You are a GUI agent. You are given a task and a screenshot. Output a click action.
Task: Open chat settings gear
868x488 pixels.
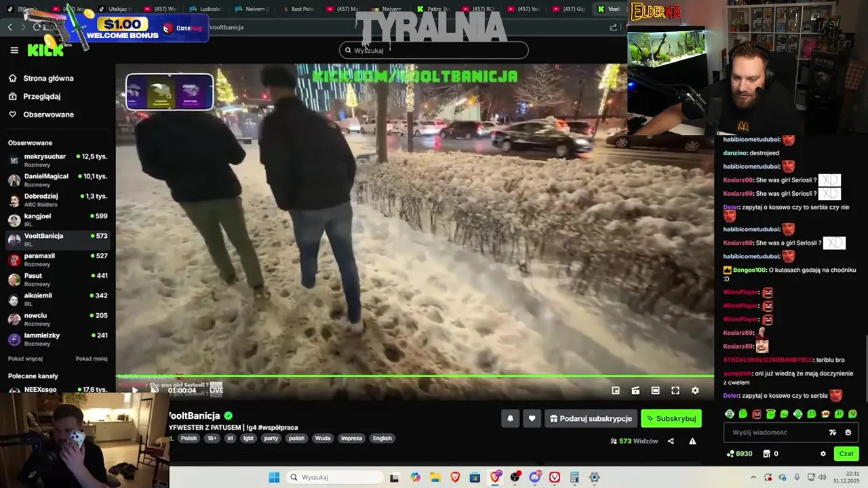point(823,454)
